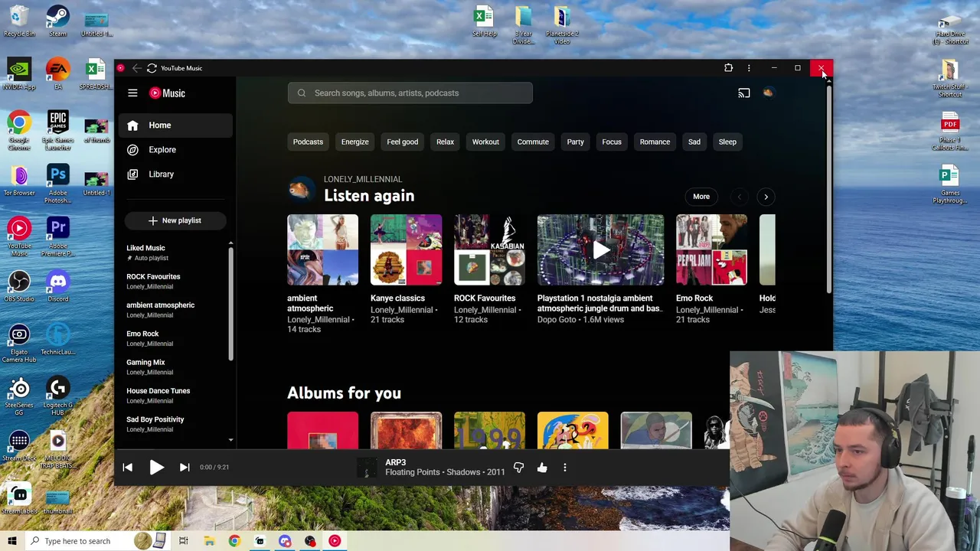Click the ARP3 album art thumbnail in player bar
Viewport: 980px width, 551px height.
click(367, 467)
